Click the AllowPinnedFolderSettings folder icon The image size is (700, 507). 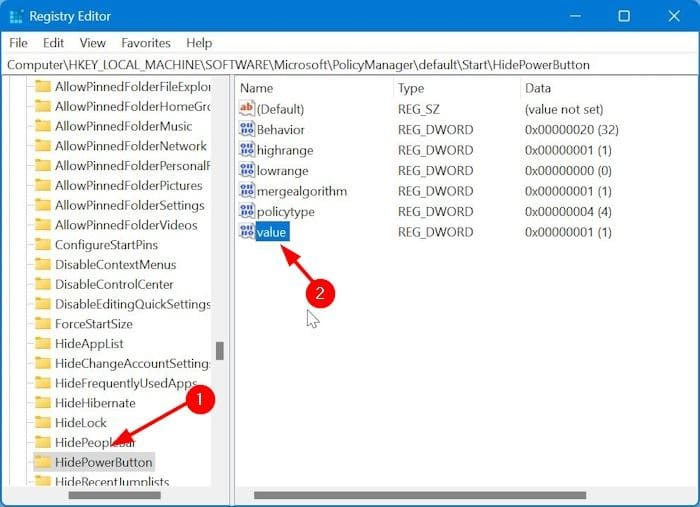tap(43, 205)
